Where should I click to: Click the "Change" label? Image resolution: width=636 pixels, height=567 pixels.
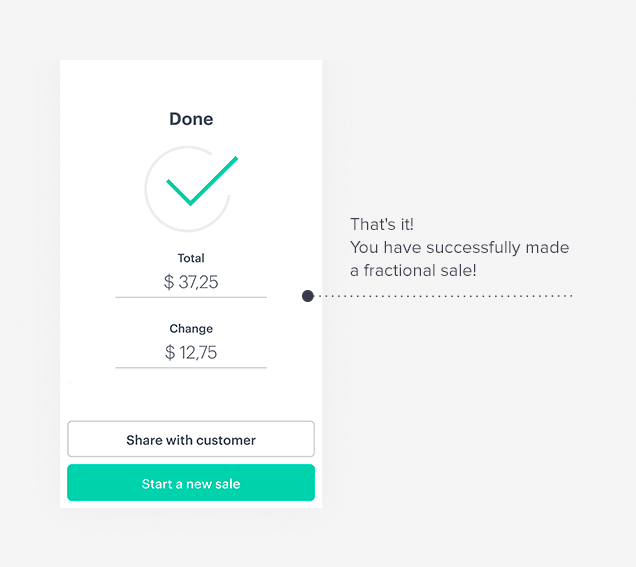click(x=191, y=328)
